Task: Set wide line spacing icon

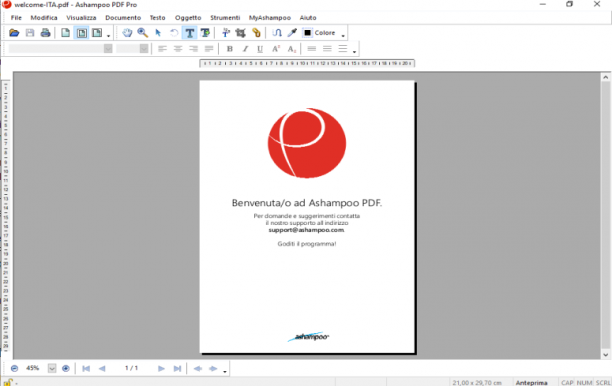Action: [343, 49]
